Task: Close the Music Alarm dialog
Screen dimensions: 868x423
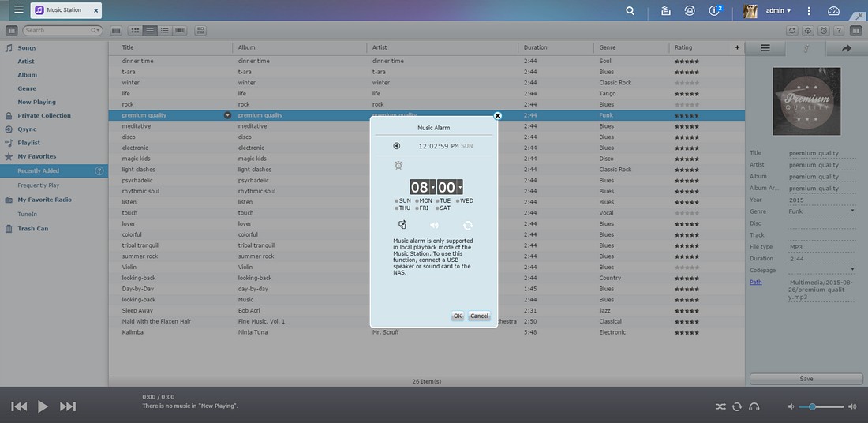Action: (x=498, y=116)
